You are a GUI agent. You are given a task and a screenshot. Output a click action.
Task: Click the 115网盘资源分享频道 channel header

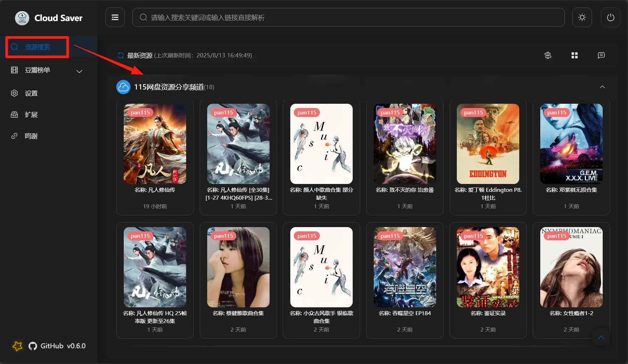(x=169, y=87)
